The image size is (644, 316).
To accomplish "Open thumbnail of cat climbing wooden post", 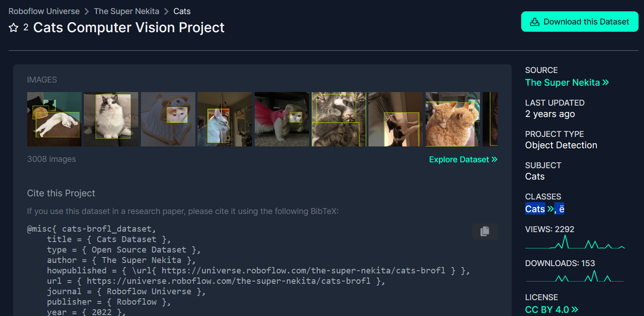I will click(396, 119).
